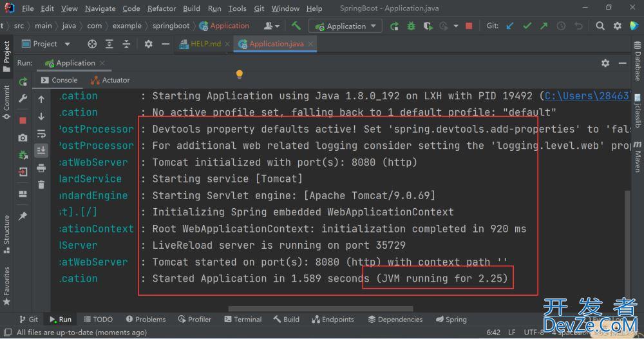The image size is (644, 339).
Task: Click Git update project arrow icon
Action: (509, 26)
